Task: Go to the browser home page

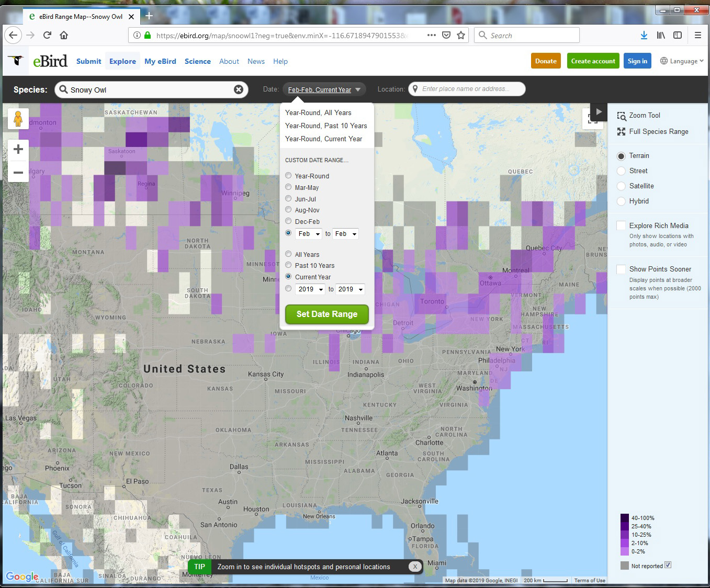Action: pyautogui.click(x=64, y=35)
